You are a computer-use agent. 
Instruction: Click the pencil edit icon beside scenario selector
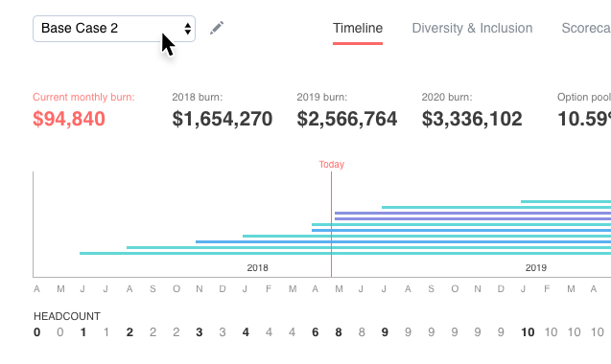tap(217, 28)
